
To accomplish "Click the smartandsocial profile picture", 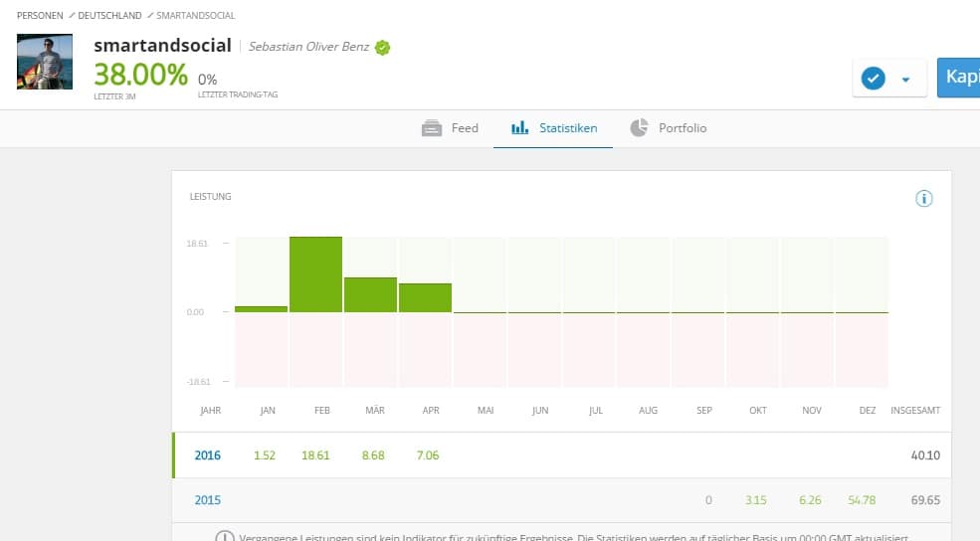I will (45, 62).
